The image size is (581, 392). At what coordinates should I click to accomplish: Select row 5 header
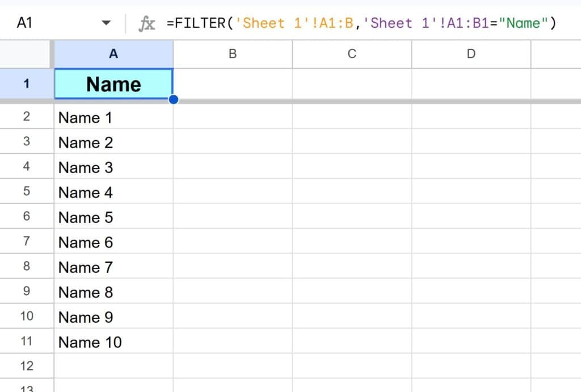point(27,191)
